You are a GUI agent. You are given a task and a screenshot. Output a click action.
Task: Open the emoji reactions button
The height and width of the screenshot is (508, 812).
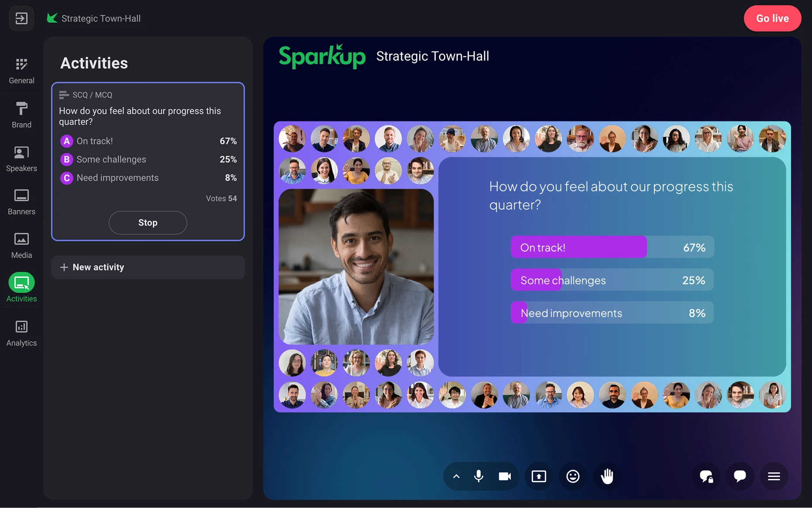573,477
